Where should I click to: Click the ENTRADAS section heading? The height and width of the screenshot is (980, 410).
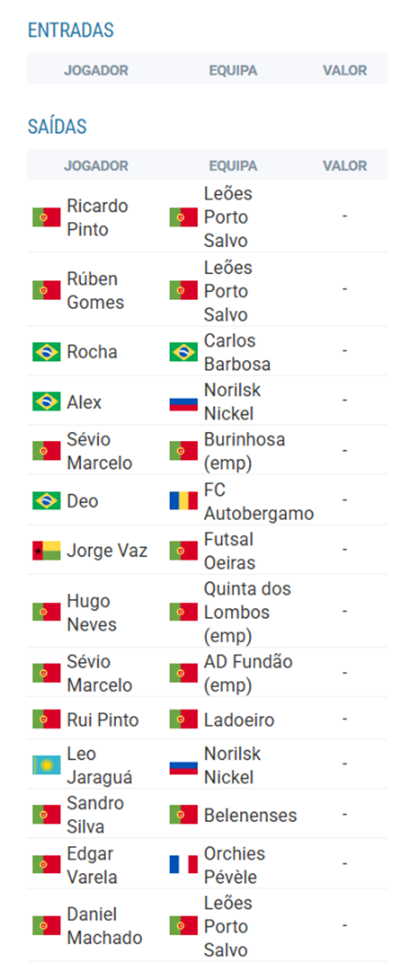point(71,31)
